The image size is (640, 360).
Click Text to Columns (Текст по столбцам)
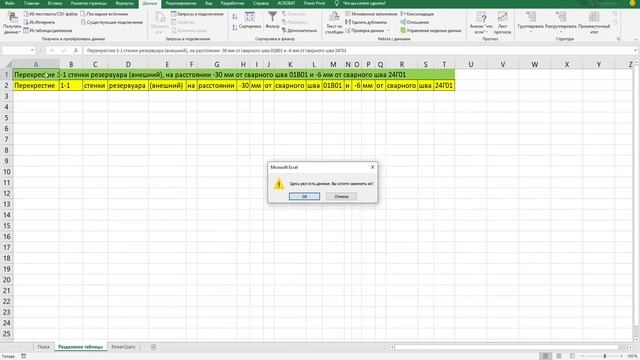334,23
